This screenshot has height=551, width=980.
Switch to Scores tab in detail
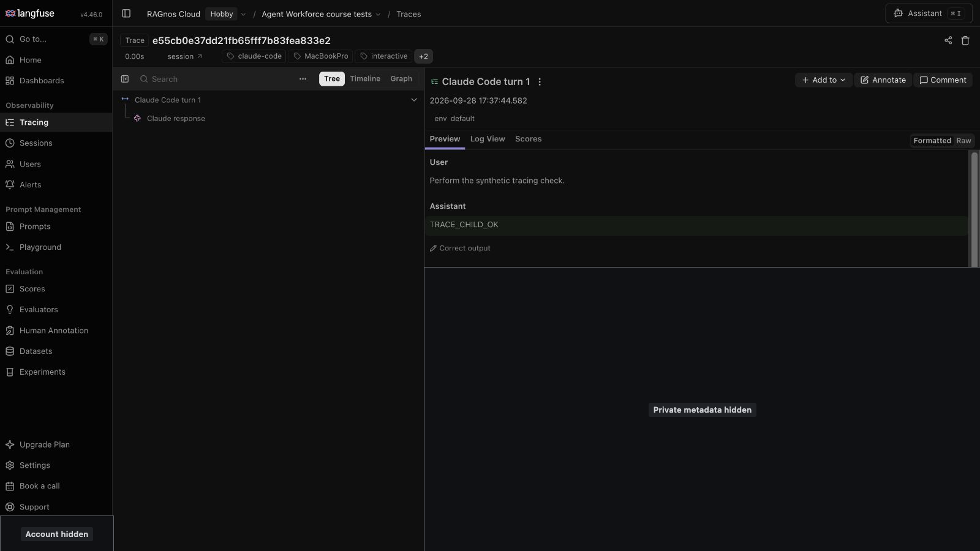point(528,139)
